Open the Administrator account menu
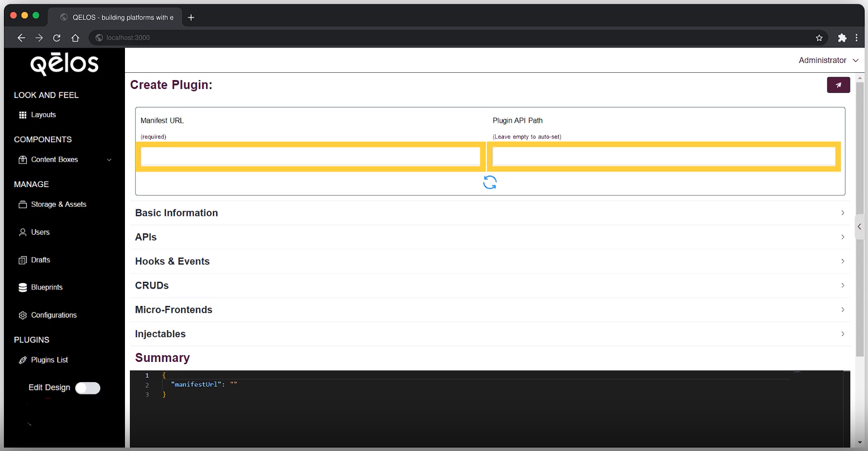868x451 pixels. tap(828, 60)
